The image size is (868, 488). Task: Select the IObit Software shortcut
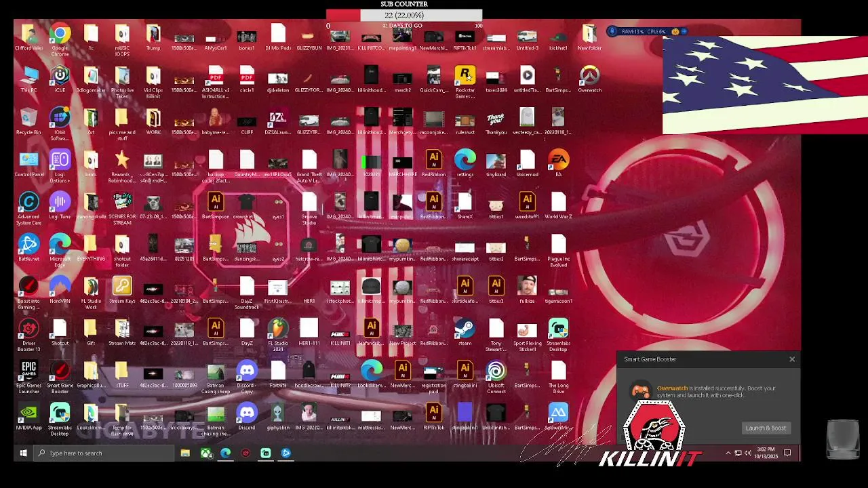(60, 124)
